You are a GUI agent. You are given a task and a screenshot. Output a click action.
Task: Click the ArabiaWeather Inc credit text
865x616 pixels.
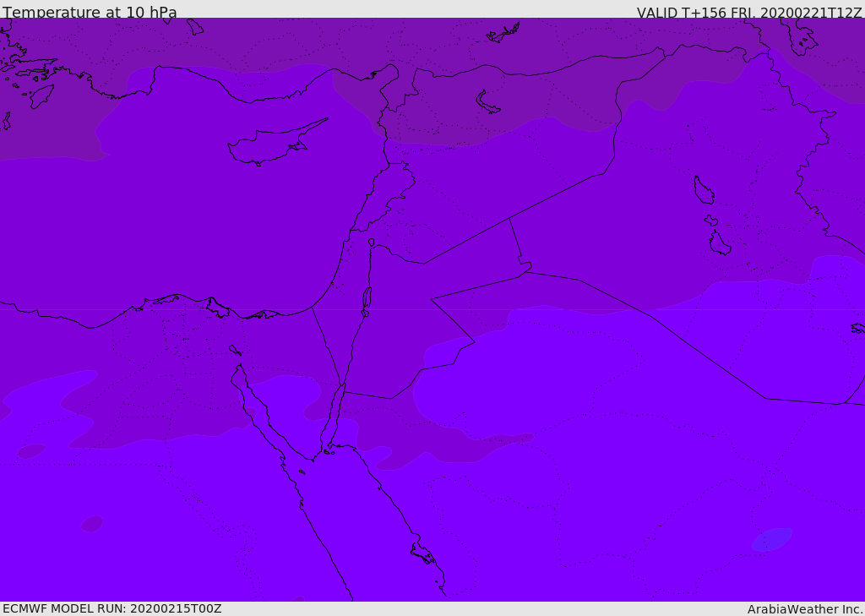point(804,609)
